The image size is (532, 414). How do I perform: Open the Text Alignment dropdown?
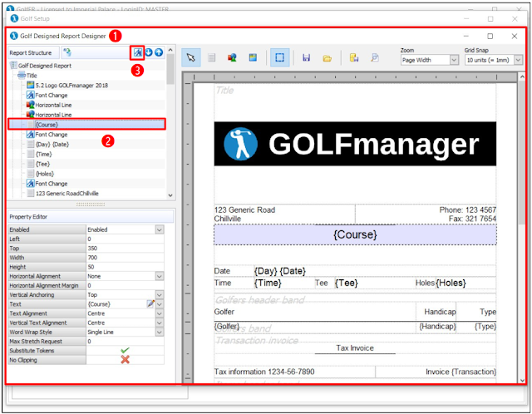tap(159, 313)
